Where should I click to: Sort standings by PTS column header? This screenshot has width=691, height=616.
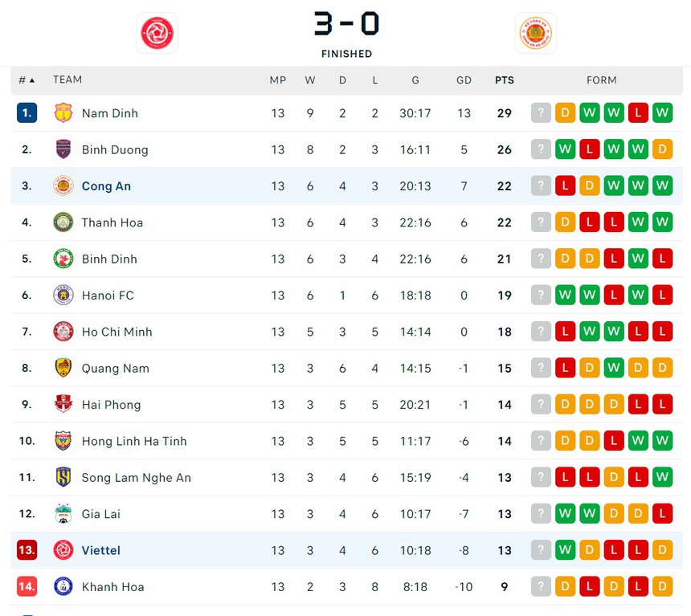point(505,80)
